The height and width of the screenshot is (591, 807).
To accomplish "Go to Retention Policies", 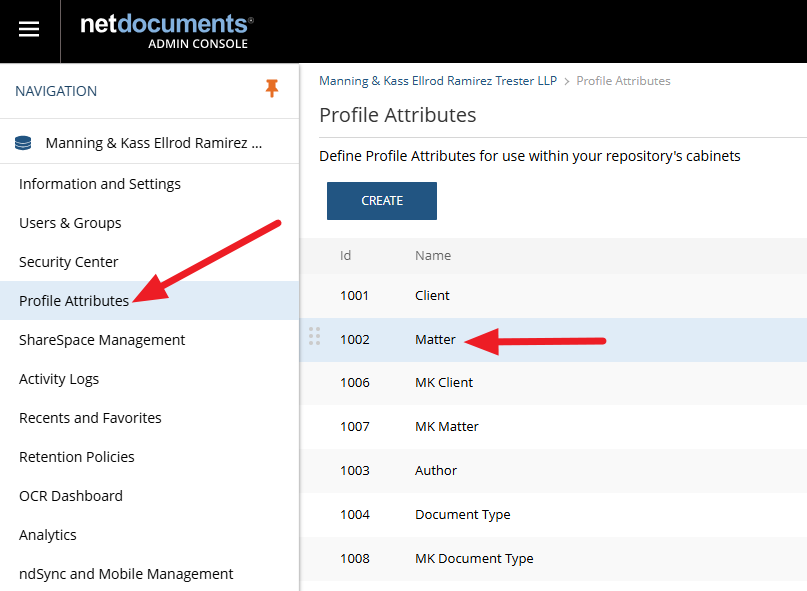I will (77, 457).
